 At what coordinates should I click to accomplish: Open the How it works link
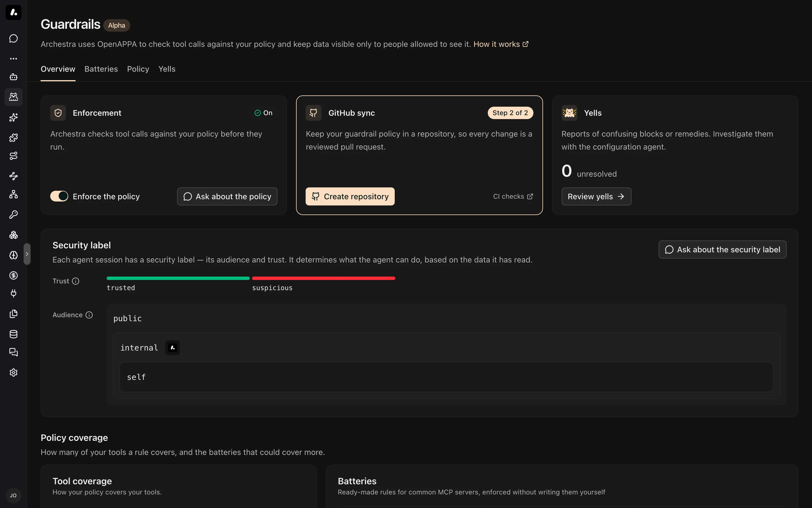pos(501,44)
